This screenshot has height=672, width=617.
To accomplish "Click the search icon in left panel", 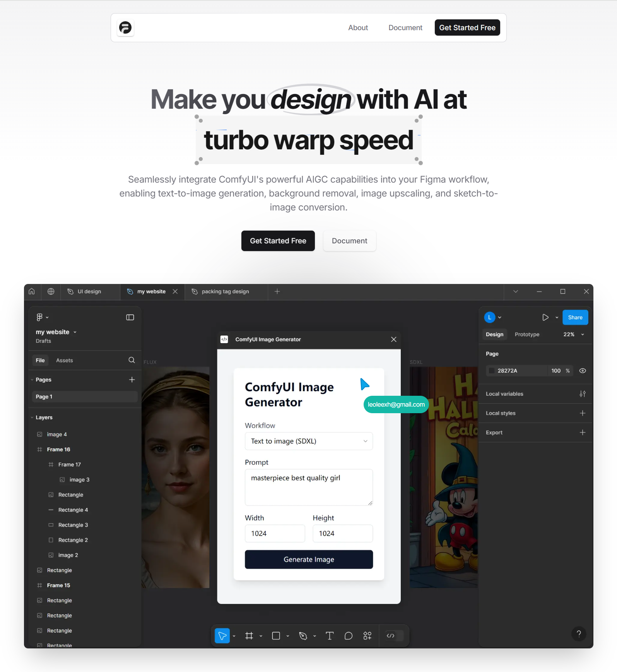I will click(132, 360).
